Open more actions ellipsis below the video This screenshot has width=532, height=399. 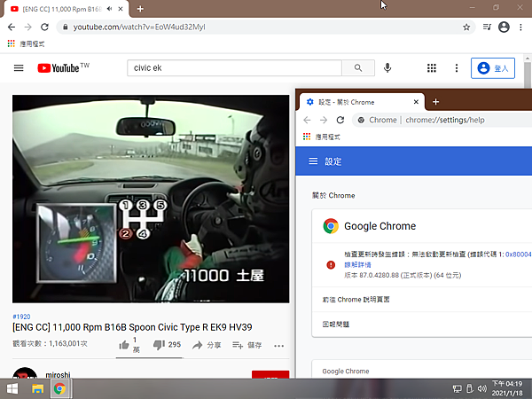click(x=279, y=346)
